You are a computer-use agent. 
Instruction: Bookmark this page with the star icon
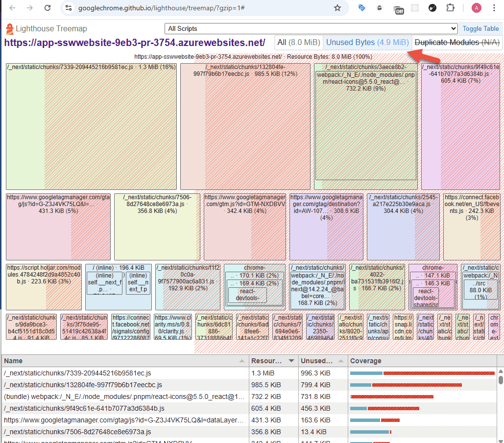(x=337, y=8)
